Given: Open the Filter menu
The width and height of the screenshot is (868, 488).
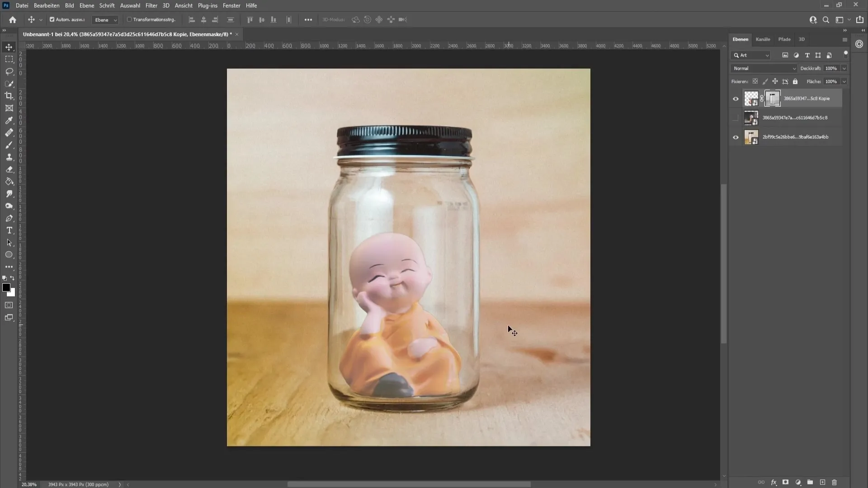Looking at the screenshot, I should [151, 5].
